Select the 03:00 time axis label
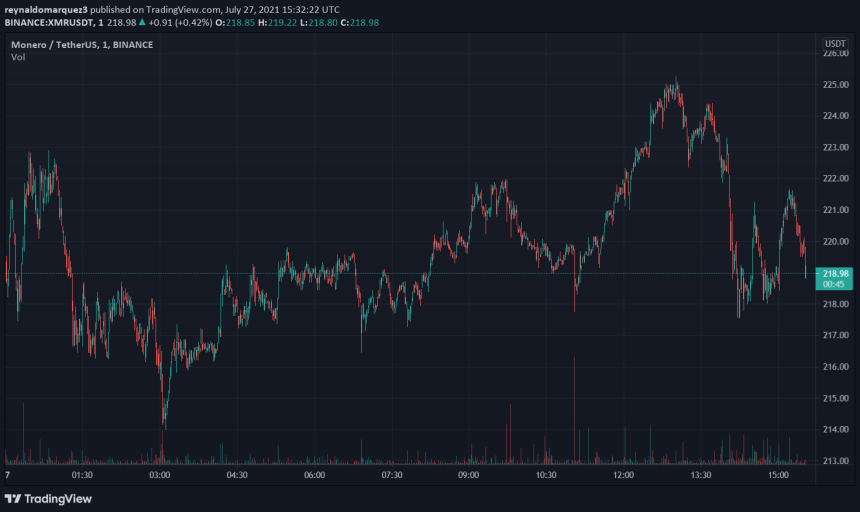The image size is (860, 512). point(159,475)
